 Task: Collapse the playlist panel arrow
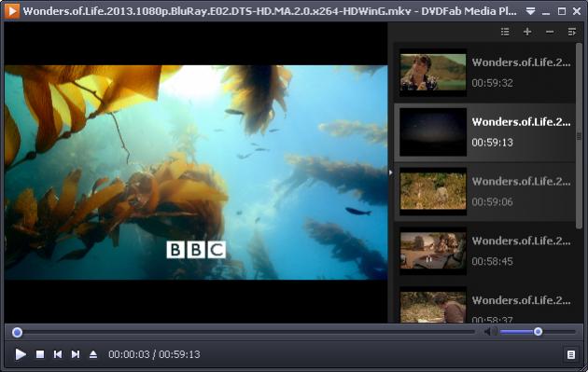tap(390, 172)
